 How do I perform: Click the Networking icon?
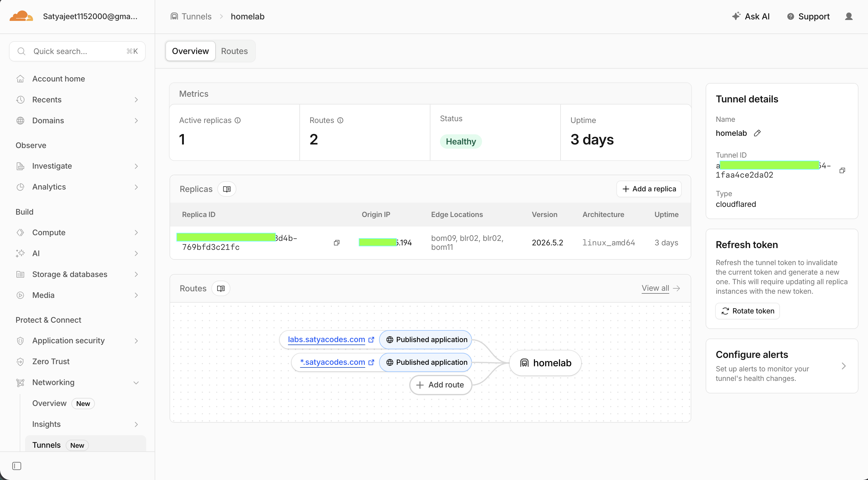click(x=20, y=383)
